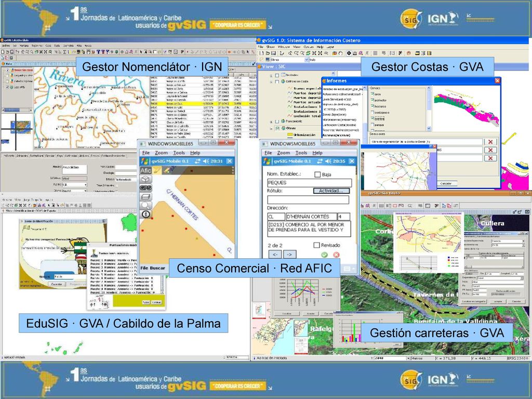Go to next record with -> button
The height and width of the screenshot is (399, 532).
click(x=289, y=254)
